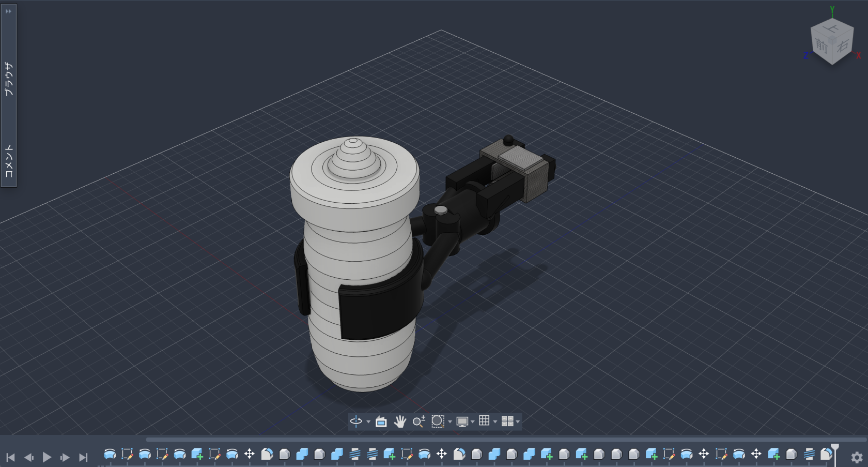Click the Look At tool icon
Image resolution: width=868 pixels, height=467 pixels.
[x=381, y=421]
